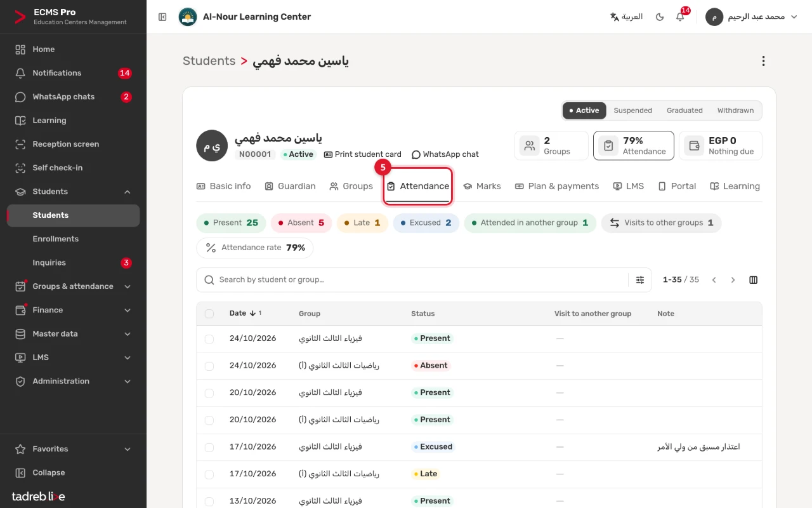Switch to the Marks tab

point(481,186)
